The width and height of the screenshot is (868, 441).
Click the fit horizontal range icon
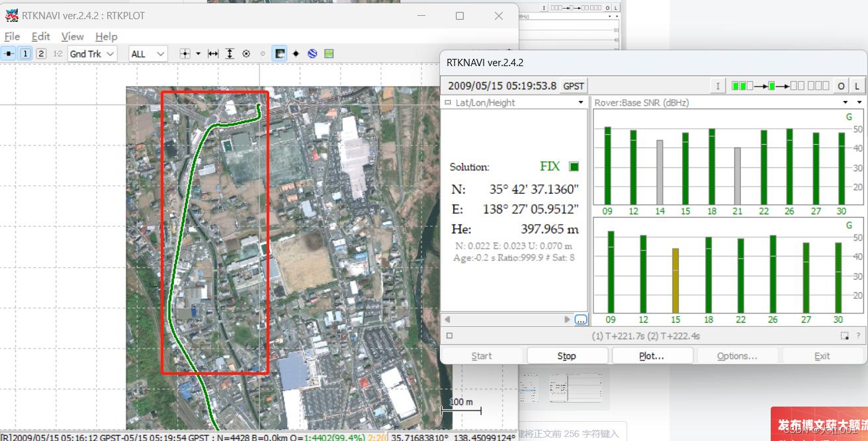(x=213, y=54)
